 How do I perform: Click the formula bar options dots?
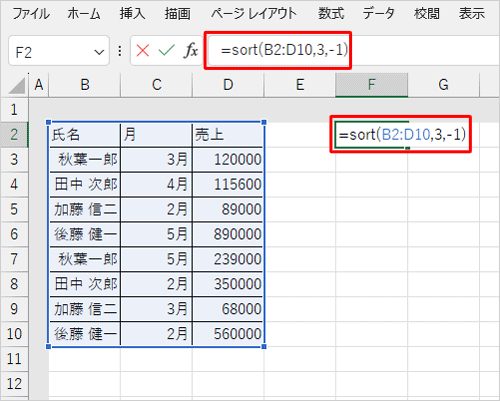[x=120, y=51]
